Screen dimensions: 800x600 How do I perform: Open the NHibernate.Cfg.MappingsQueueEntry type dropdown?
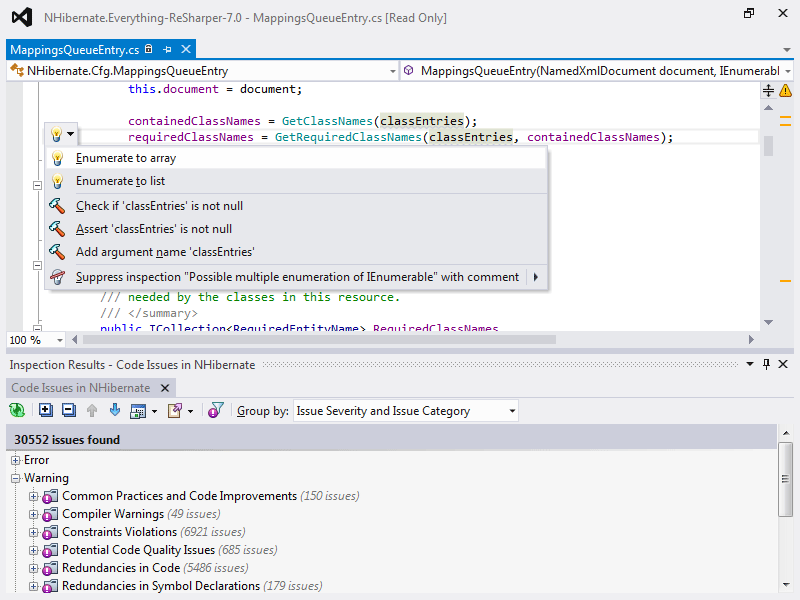[392, 71]
